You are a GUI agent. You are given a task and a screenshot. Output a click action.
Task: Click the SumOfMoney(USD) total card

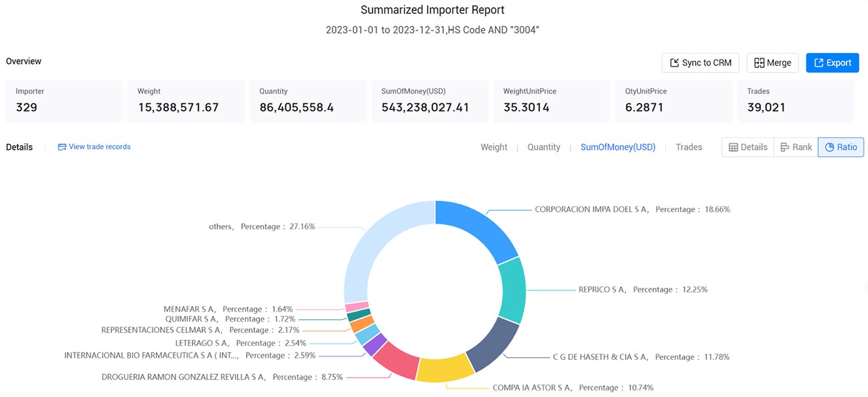430,101
